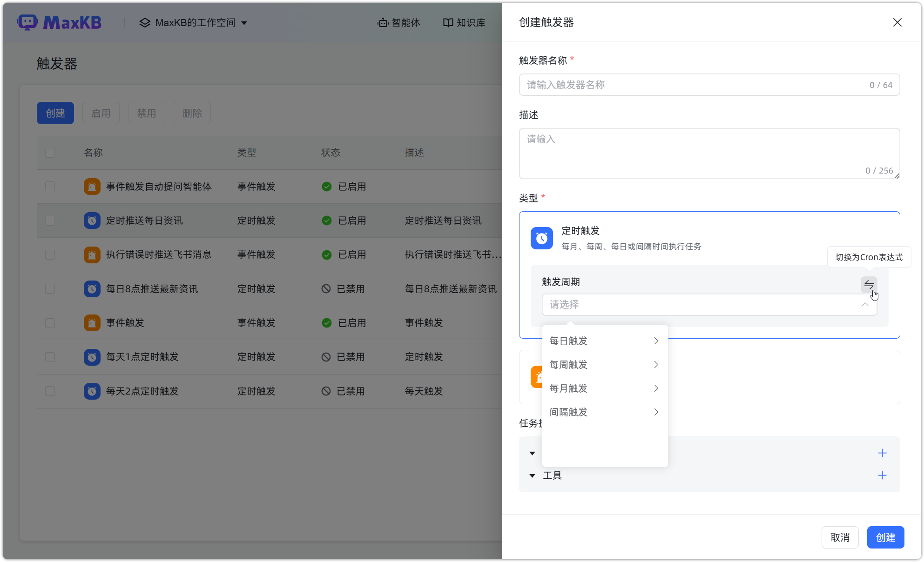This screenshot has width=924, height=562.
Task: Click the plus icon next to 工具
Action: (882, 475)
